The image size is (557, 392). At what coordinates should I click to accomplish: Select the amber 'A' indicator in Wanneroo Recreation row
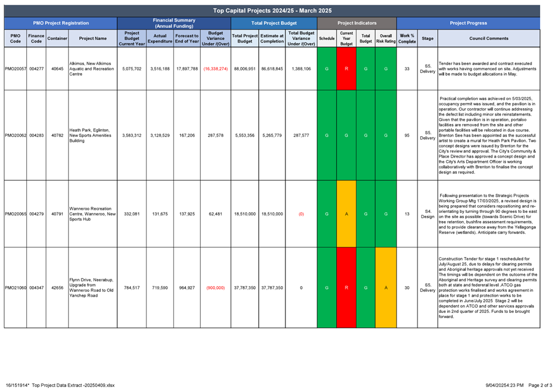tap(347, 214)
